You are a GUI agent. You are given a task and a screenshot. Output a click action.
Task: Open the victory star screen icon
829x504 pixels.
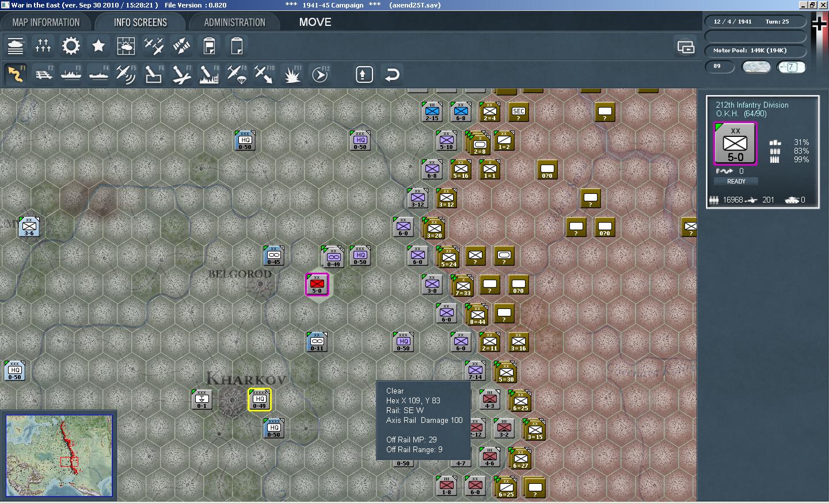click(x=98, y=45)
